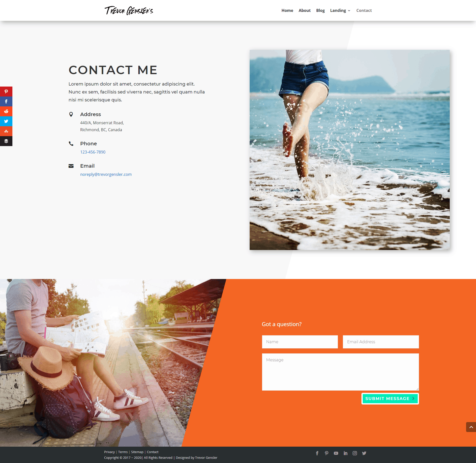Image resolution: width=476 pixels, height=463 pixels.
Task: Click the phone handset icon
Action: (71, 144)
